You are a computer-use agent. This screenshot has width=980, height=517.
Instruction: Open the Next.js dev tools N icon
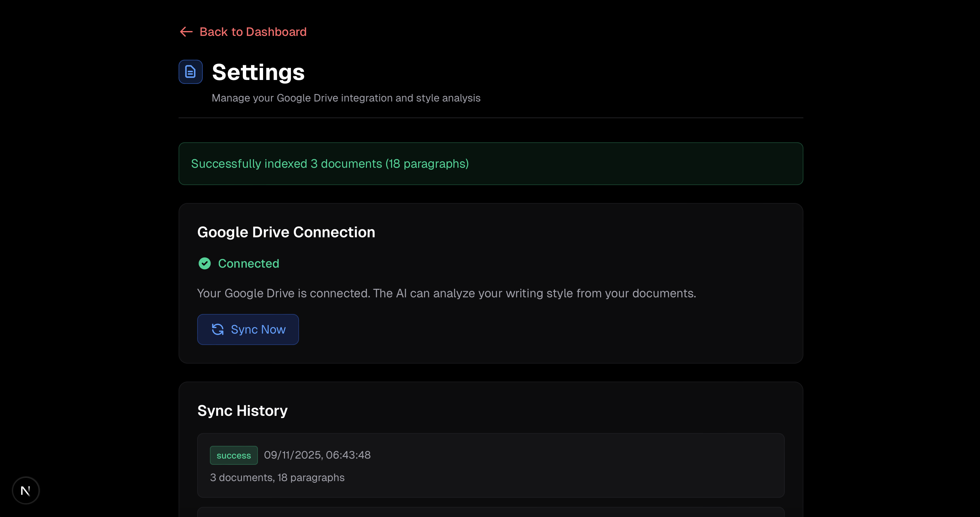25,490
